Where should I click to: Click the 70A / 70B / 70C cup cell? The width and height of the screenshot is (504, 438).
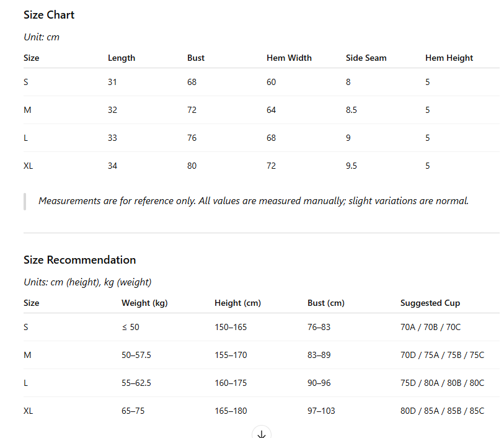click(430, 327)
